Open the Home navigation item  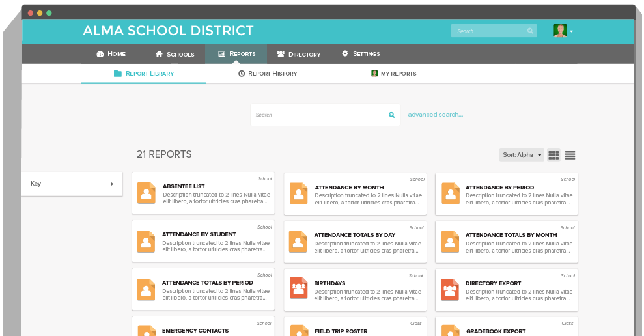(x=111, y=54)
